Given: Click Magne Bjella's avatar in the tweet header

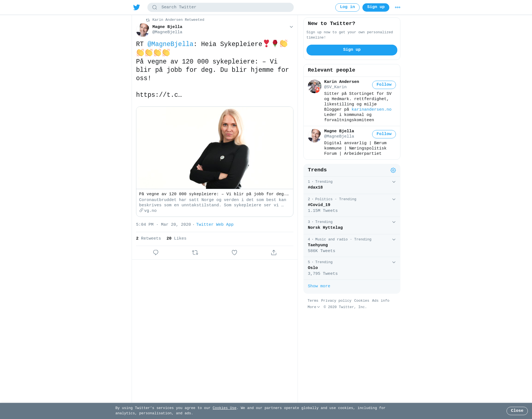Looking at the screenshot, I should [x=143, y=30].
